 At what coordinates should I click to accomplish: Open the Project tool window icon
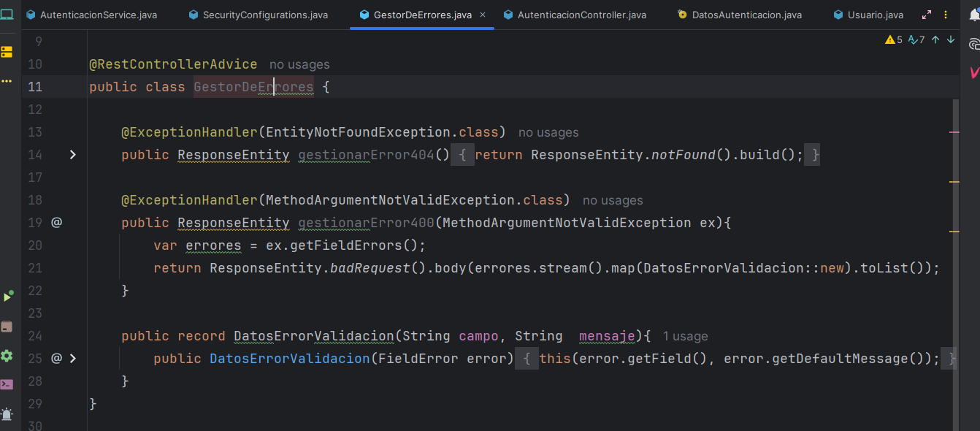pos(7,15)
